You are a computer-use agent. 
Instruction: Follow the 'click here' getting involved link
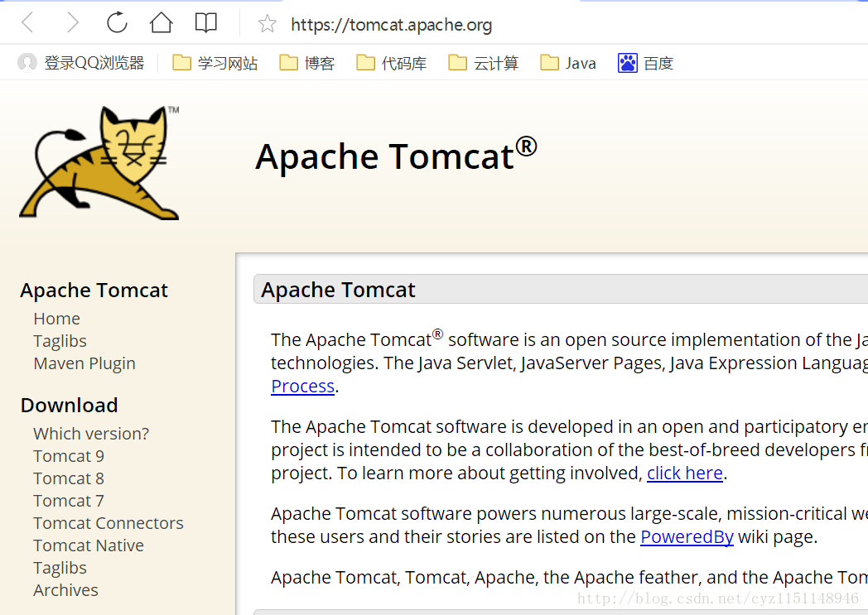coord(685,473)
